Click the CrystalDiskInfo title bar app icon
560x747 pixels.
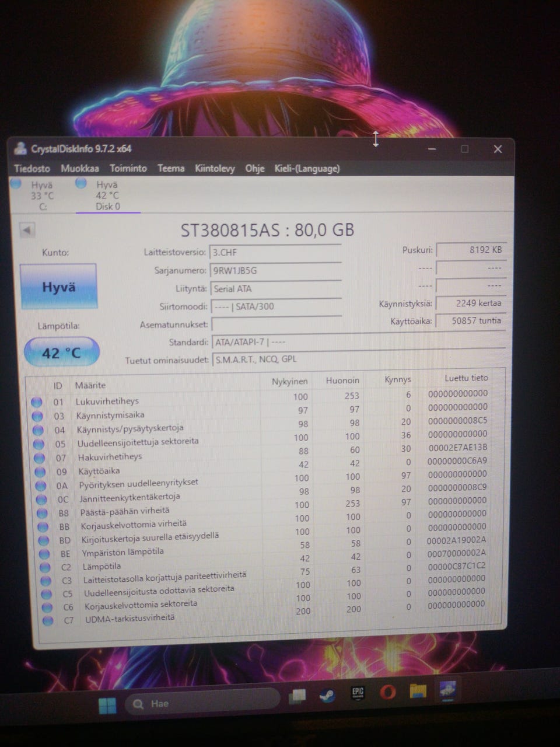[21, 149]
